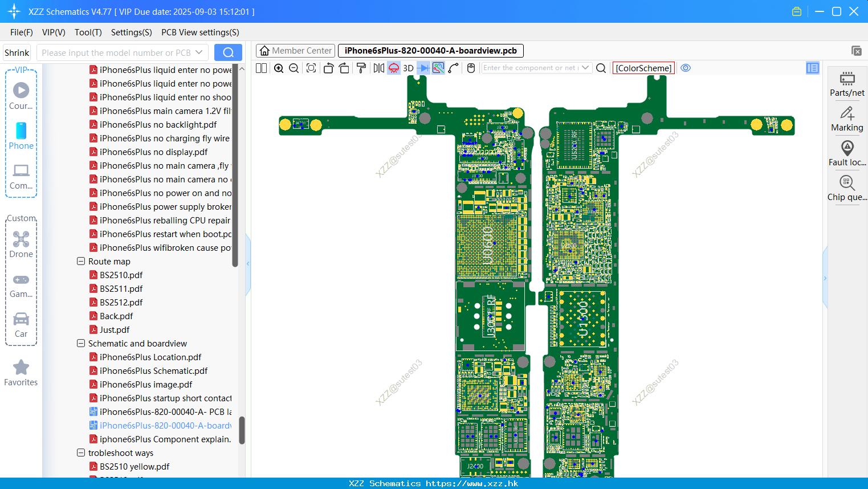Collapse the Route map tree node
The height and width of the screenshot is (489, 868).
tap(81, 261)
